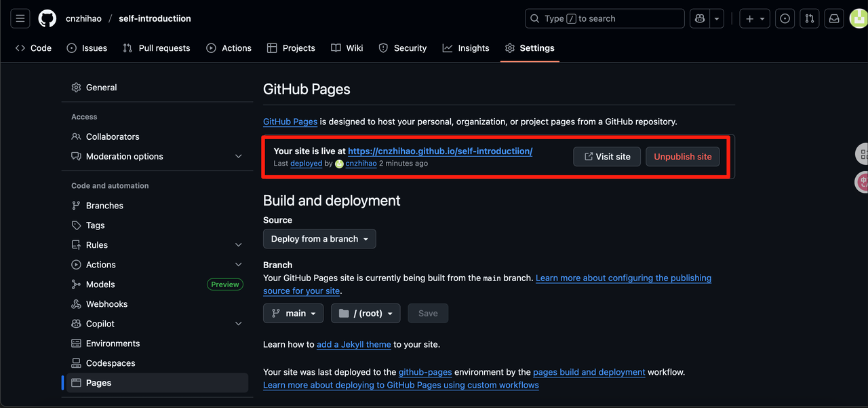Open the issues icon in header

point(785,19)
